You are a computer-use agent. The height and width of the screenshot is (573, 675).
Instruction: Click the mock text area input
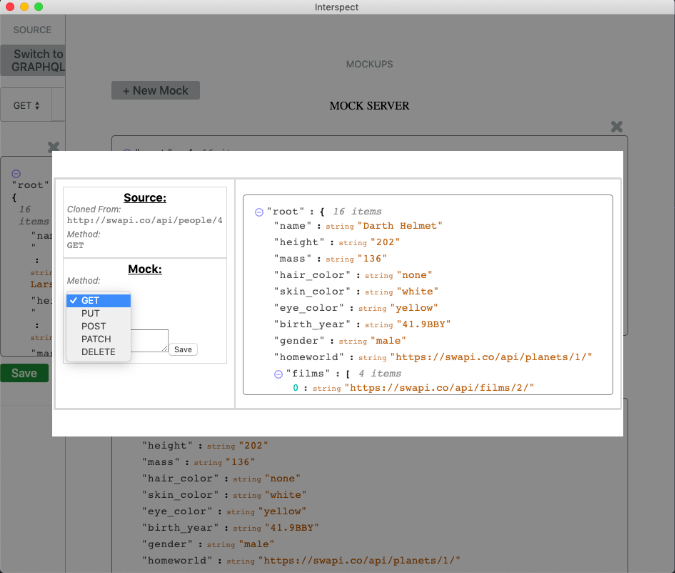coord(149,341)
